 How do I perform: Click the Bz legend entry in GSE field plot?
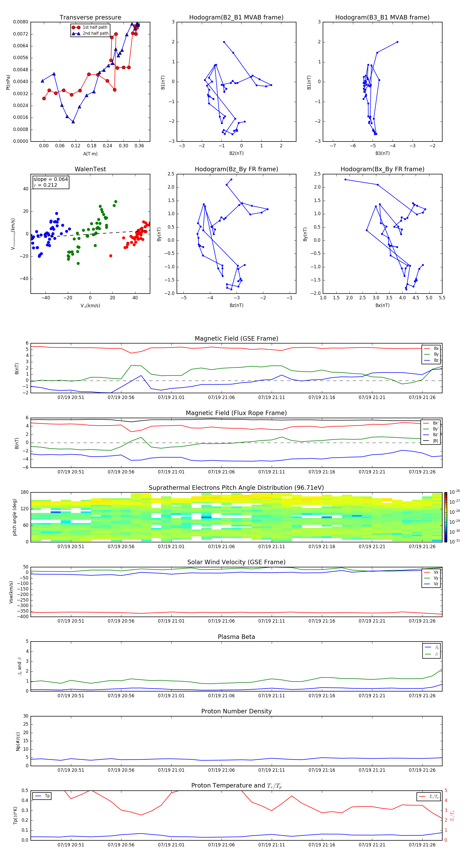(x=431, y=361)
